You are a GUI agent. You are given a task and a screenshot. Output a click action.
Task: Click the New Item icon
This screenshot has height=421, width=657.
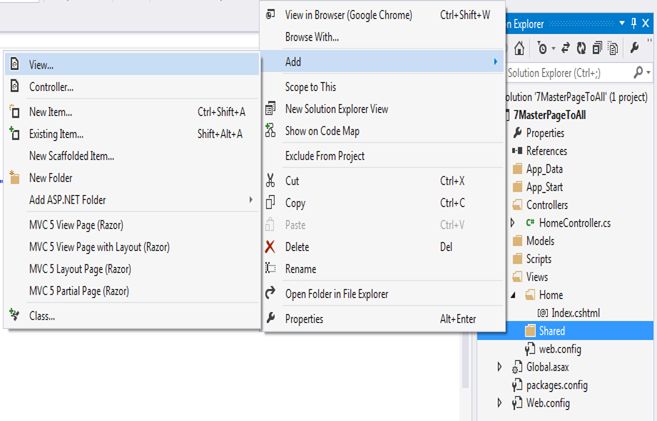pos(14,111)
